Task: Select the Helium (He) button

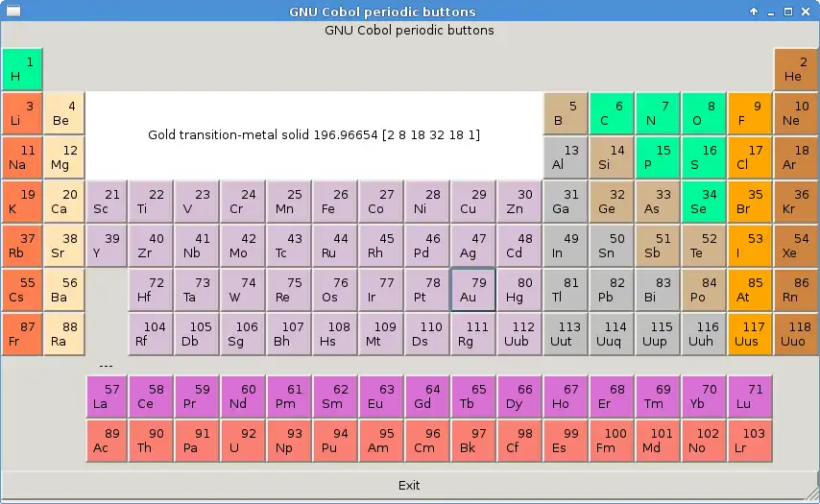Action: tap(796, 69)
